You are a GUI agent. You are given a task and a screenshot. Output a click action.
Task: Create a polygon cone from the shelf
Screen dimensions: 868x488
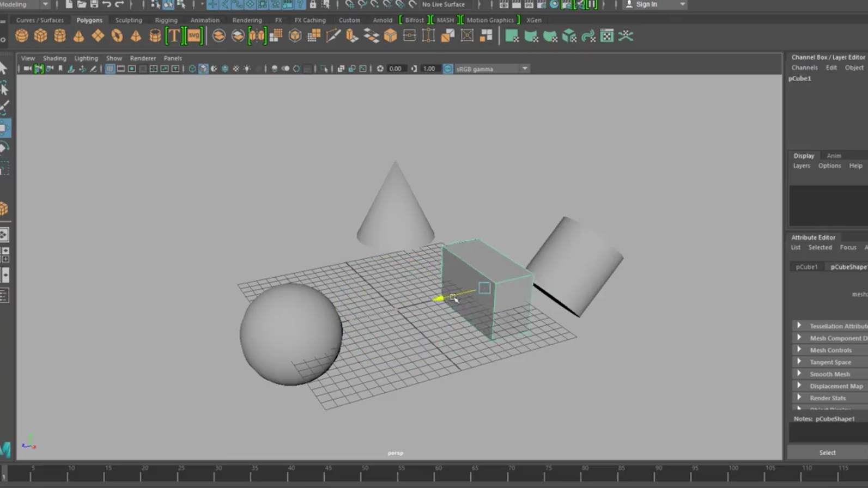click(78, 36)
